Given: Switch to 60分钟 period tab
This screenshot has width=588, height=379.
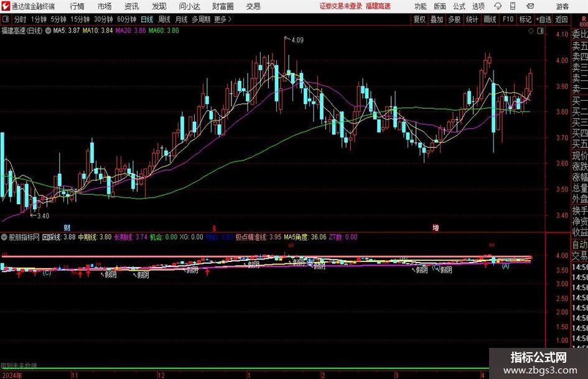Looking at the screenshot, I should pyautogui.click(x=126, y=19).
